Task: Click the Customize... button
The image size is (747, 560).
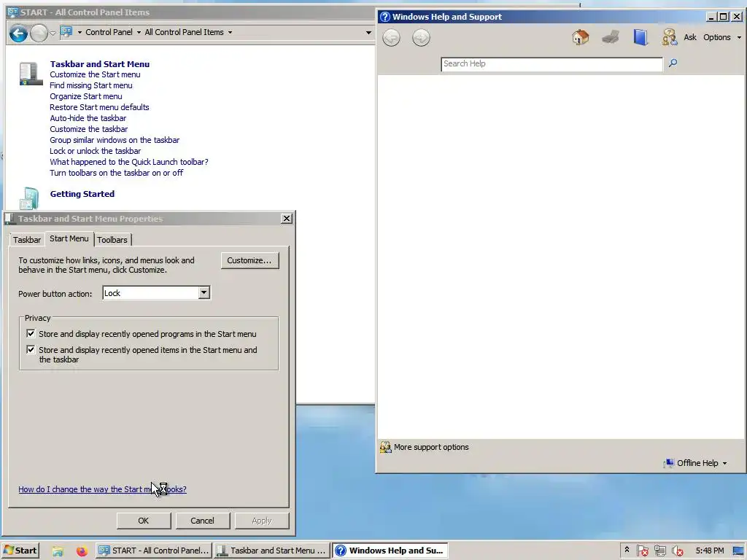Action: coord(249,260)
